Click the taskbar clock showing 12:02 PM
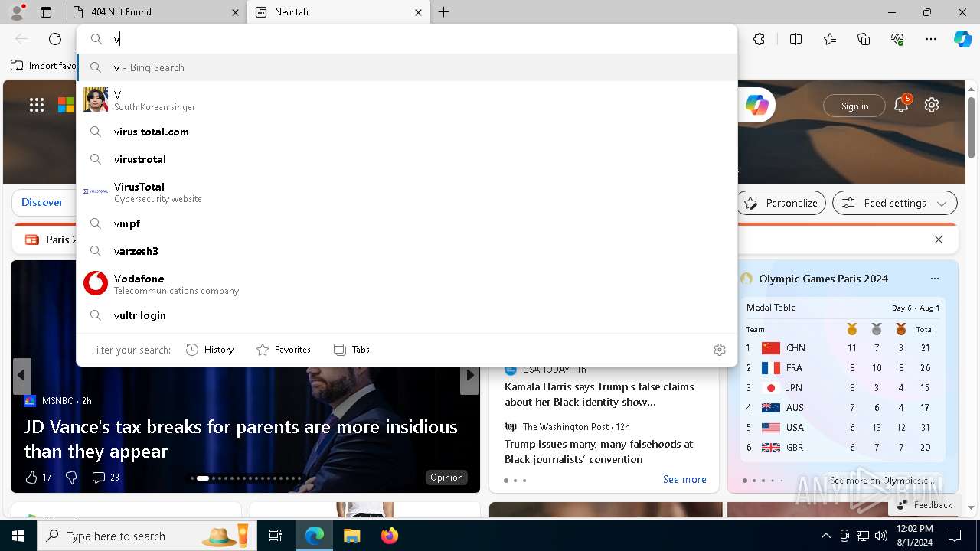980x551 pixels. (914, 536)
